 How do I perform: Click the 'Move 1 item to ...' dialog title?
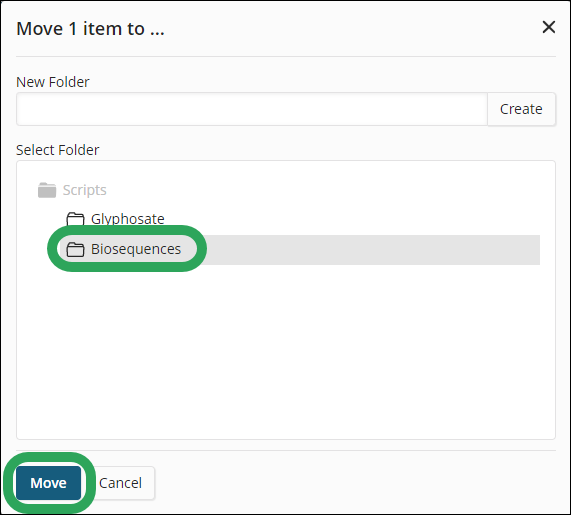[x=90, y=28]
